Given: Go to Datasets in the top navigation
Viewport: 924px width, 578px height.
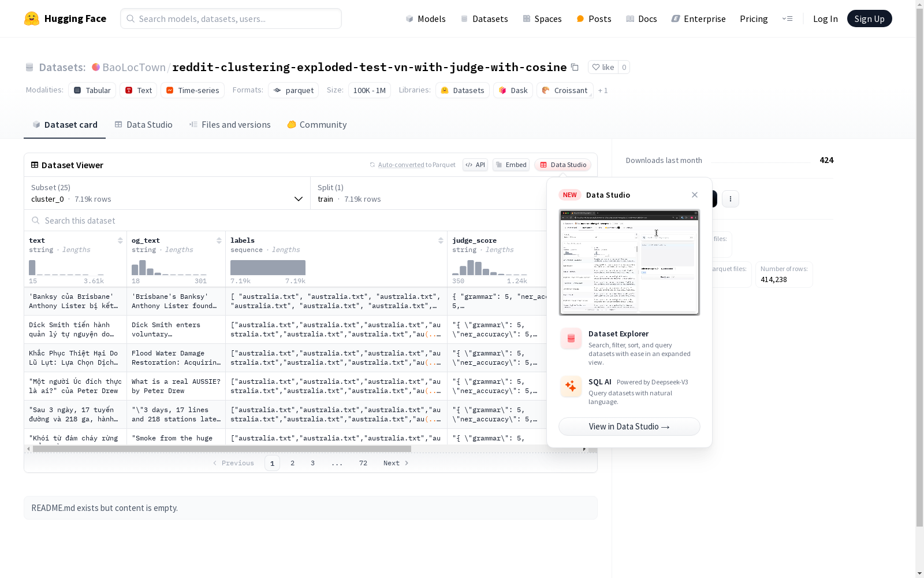Looking at the screenshot, I should pos(484,18).
